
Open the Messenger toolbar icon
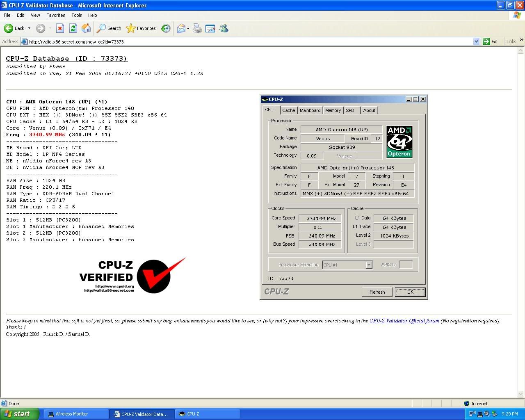pos(224,28)
